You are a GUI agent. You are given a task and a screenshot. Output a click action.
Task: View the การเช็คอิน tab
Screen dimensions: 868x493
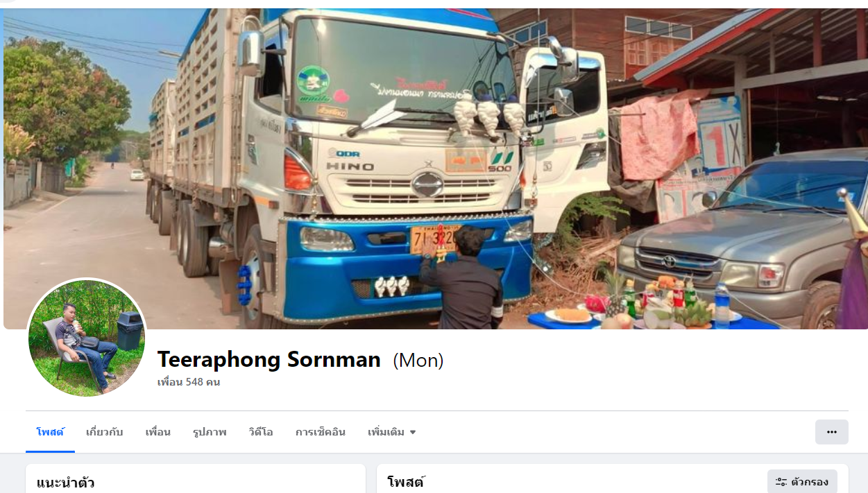click(321, 432)
